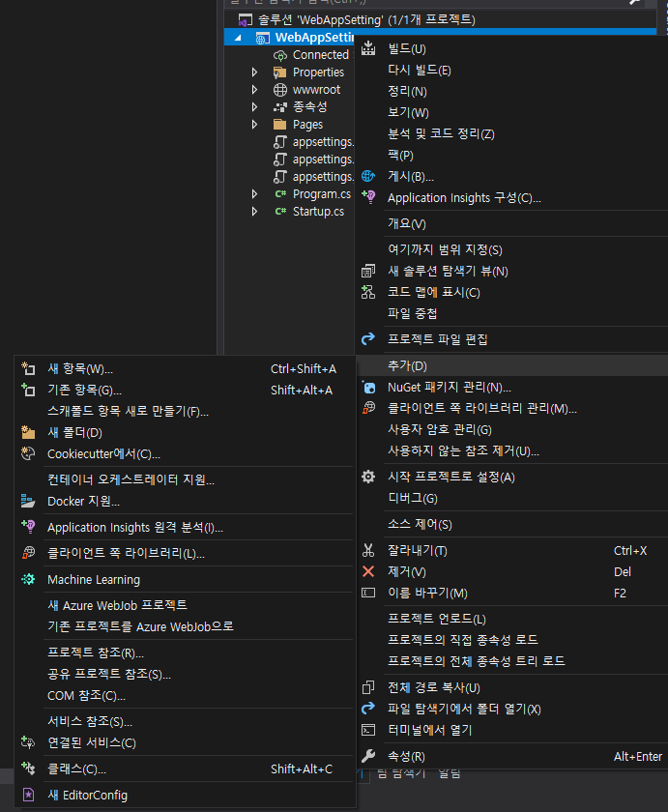Click the Application Insights 구성 lightbulb icon
The width and height of the screenshot is (668, 812).
[x=368, y=197]
